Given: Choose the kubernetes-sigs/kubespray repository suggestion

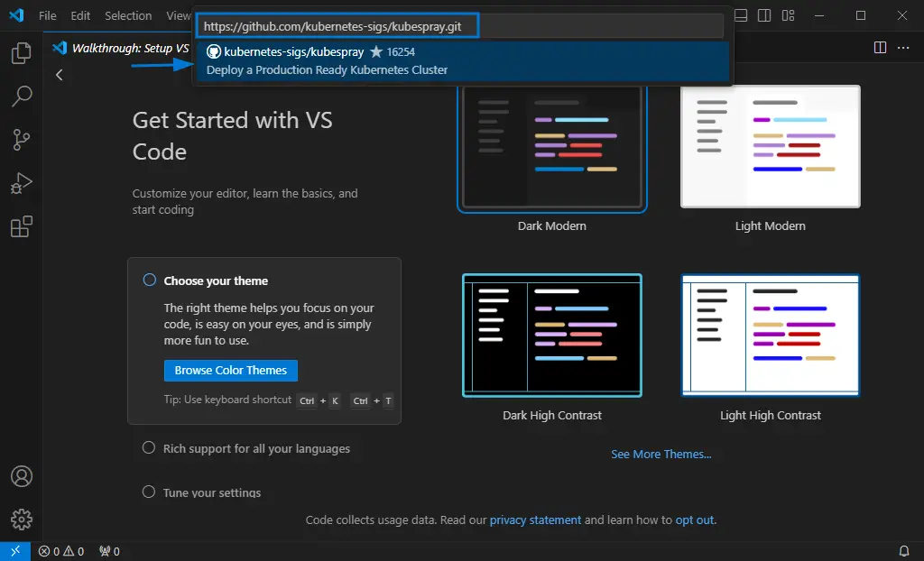Looking at the screenshot, I should (462, 60).
